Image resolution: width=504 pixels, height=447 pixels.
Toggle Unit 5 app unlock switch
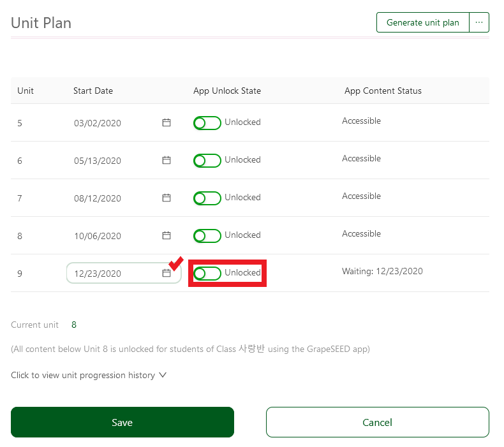click(207, 123)
